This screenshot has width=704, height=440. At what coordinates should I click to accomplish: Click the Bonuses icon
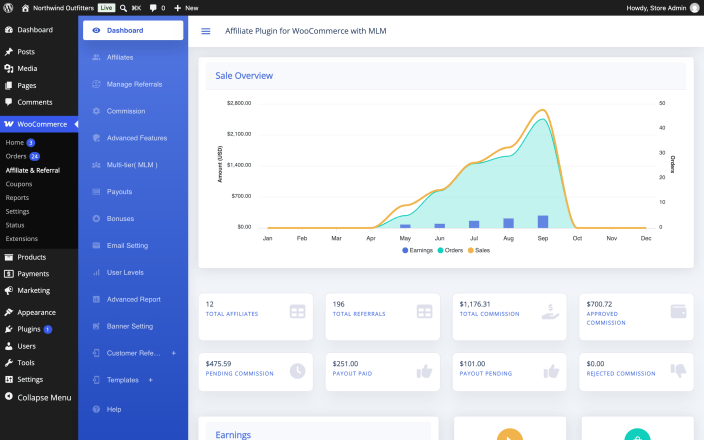tap(96, 219)
